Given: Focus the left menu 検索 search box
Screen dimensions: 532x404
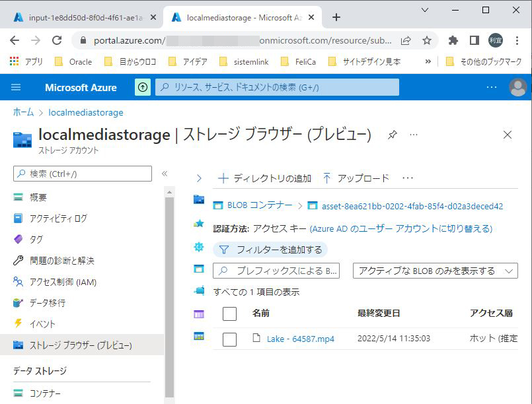Looking at the screenshot, I should (x=83, y=174).
